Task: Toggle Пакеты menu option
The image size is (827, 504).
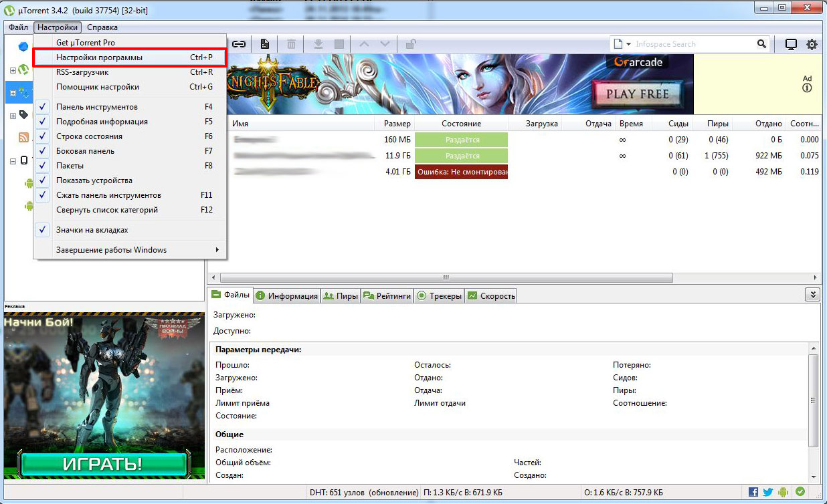Action: click(130, 166)
